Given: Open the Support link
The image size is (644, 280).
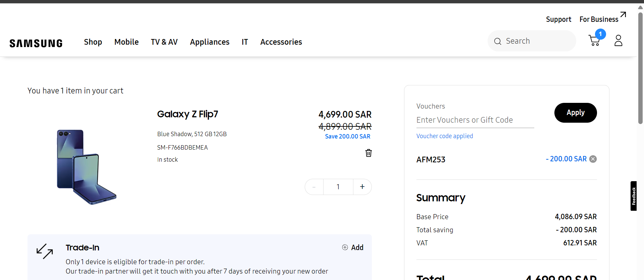Looking at the screenshot, I should click(558, 19).
